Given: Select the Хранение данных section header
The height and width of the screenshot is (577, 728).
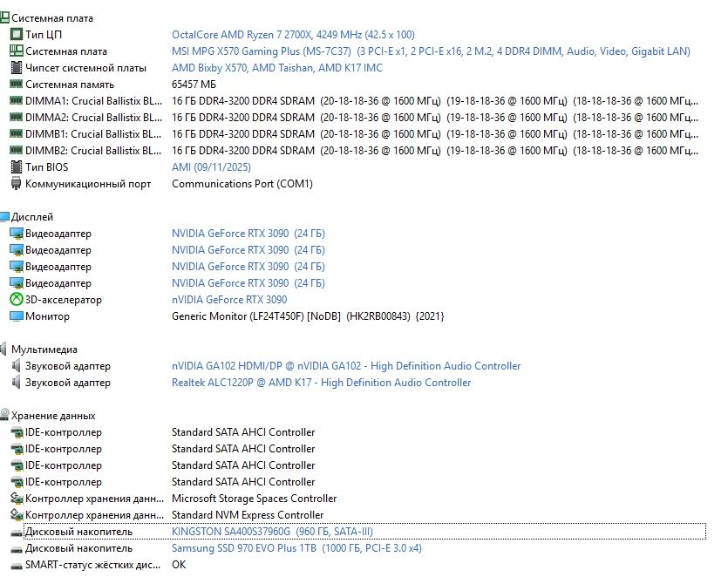Looking at the screenshot, I should pyautogui.click(x=53, y=416).
